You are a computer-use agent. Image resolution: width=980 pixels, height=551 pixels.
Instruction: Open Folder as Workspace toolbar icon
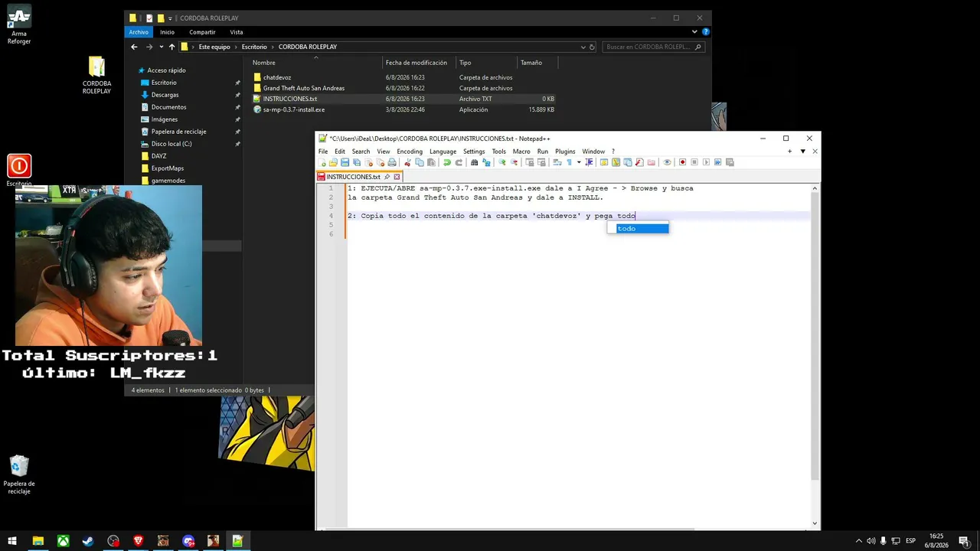click(x=652, y=162)
